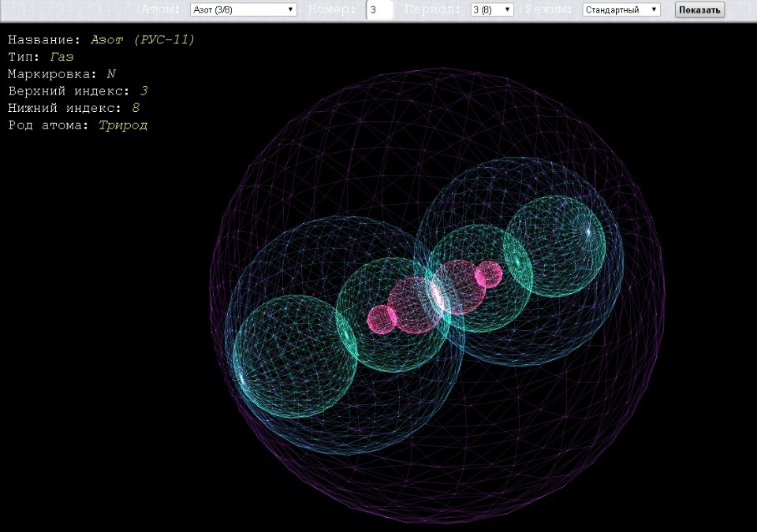
Task: Click the Верхний индекс value 3
Action: coord(144,91)
